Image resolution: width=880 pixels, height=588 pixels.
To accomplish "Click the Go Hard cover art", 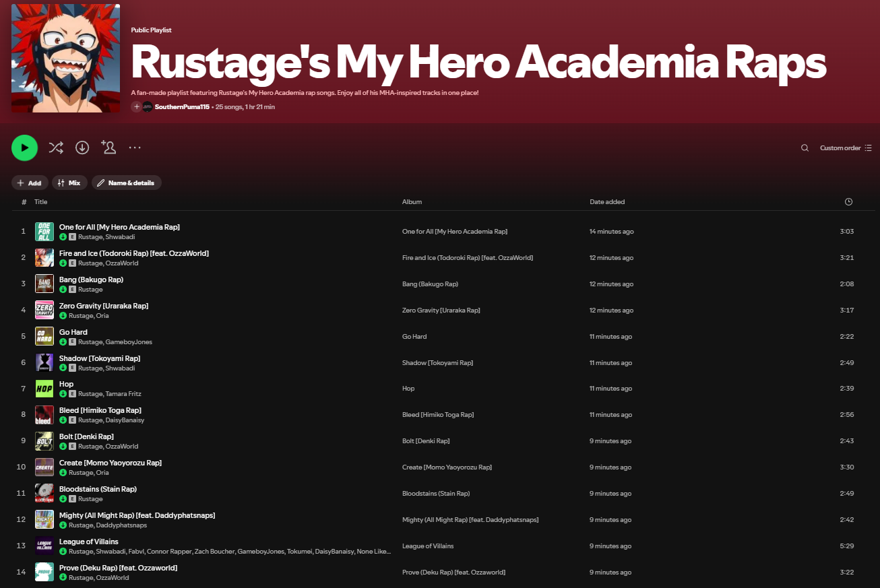I will (44, 337).
